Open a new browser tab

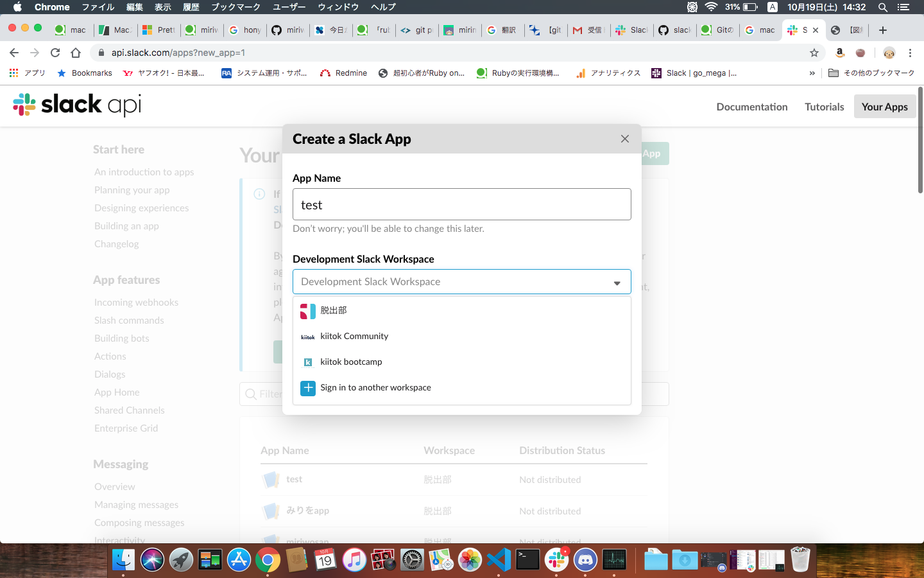883,30
